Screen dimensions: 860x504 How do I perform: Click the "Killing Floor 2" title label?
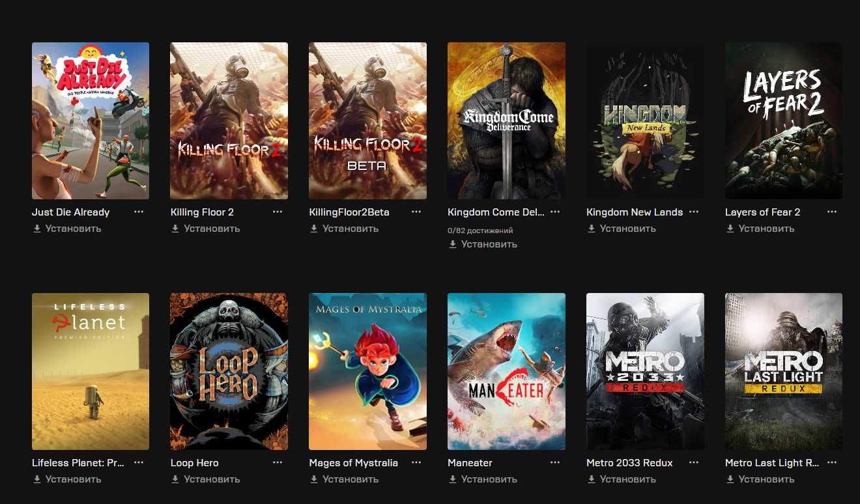click(202, 212)
